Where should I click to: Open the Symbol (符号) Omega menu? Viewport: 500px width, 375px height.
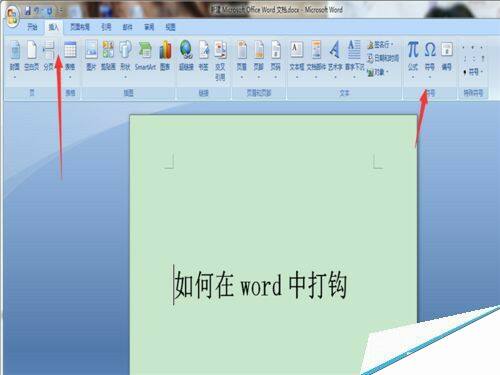click(x=430, y=59)
